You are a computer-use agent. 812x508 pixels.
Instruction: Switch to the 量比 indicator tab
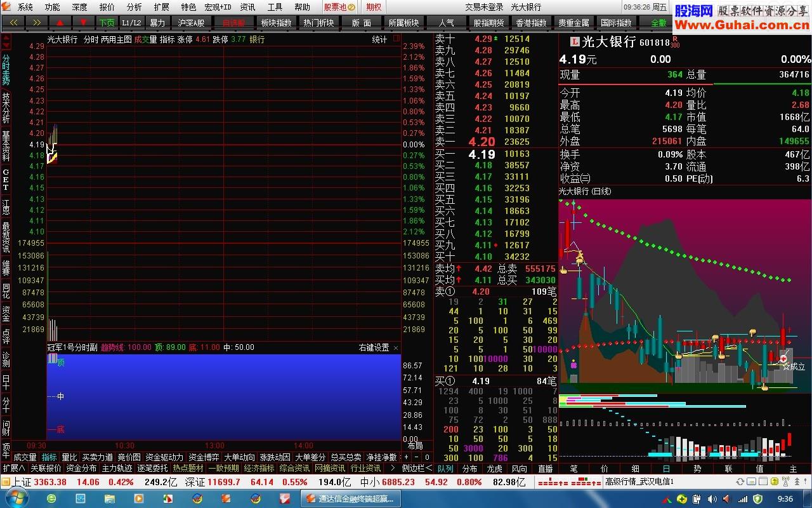tap(69, 457)
